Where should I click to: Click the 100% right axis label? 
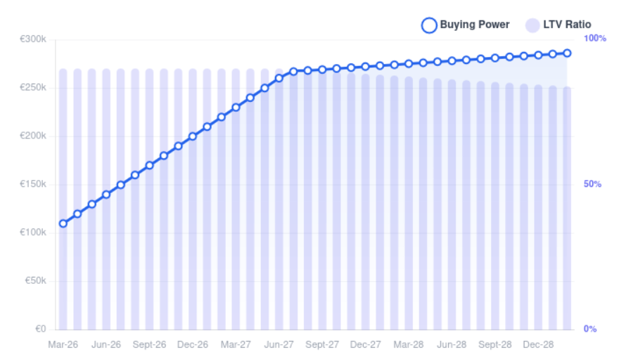point(595,38)
